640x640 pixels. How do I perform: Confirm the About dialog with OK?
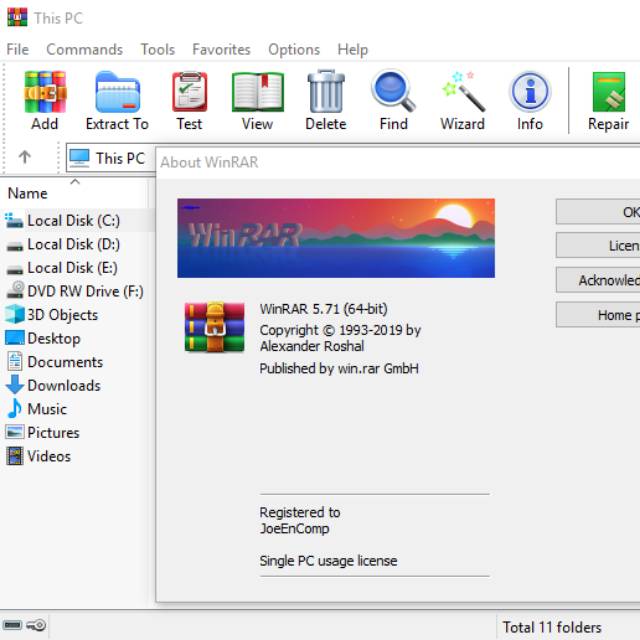point(598,211)
